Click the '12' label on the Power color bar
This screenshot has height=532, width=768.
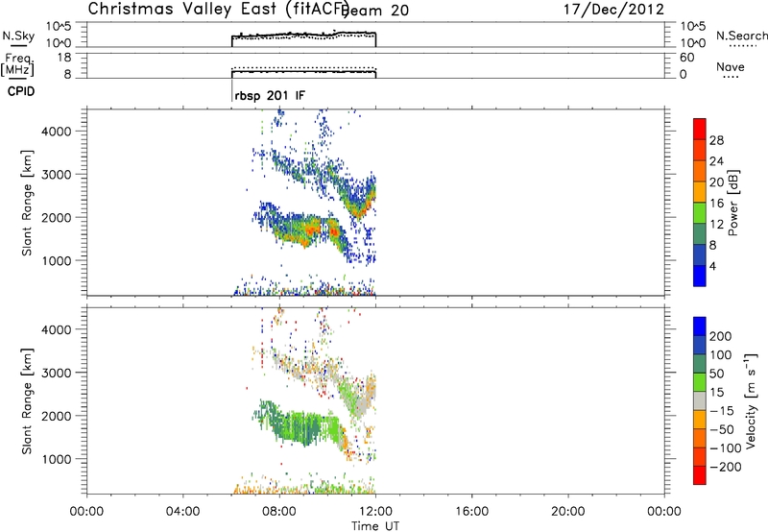click(716, 225)
